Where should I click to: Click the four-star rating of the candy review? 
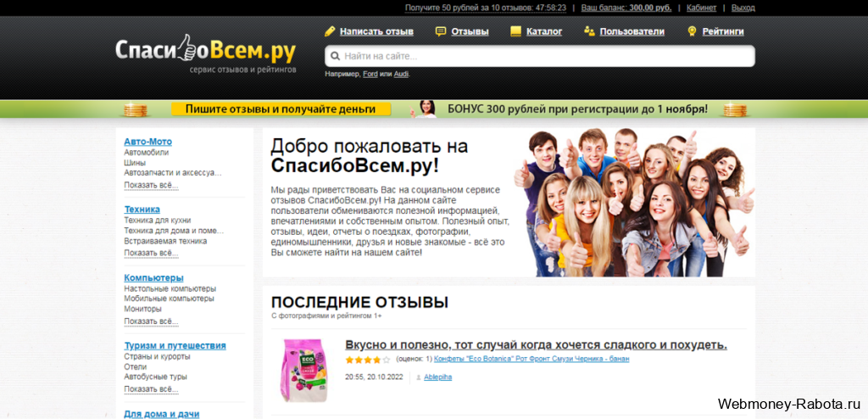[363, 360]
